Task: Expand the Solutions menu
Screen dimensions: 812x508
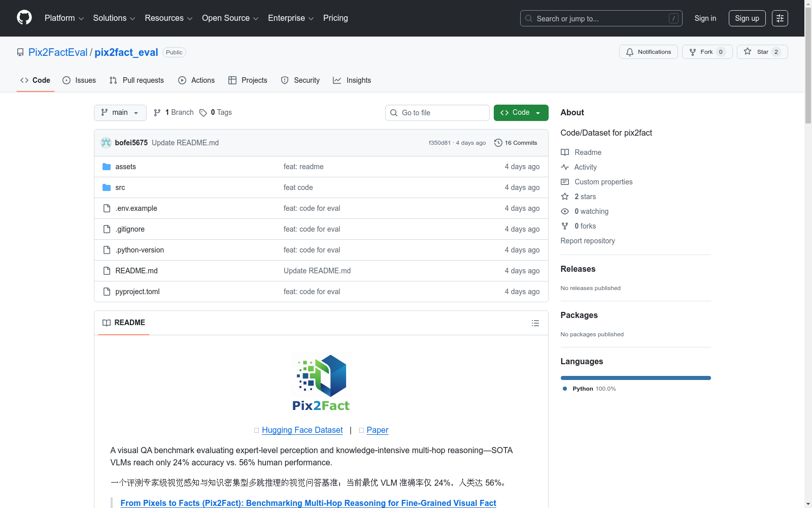Action: 114,18
